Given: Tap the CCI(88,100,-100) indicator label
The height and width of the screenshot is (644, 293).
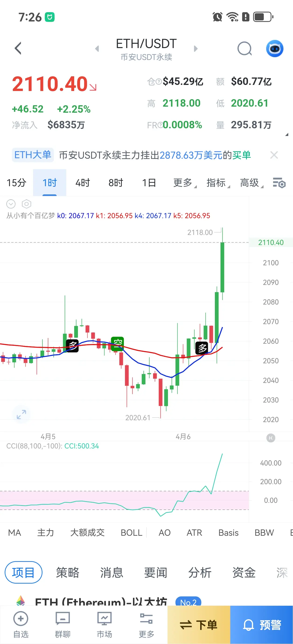Looking at the screenshot, I should [x=34, y=446].
